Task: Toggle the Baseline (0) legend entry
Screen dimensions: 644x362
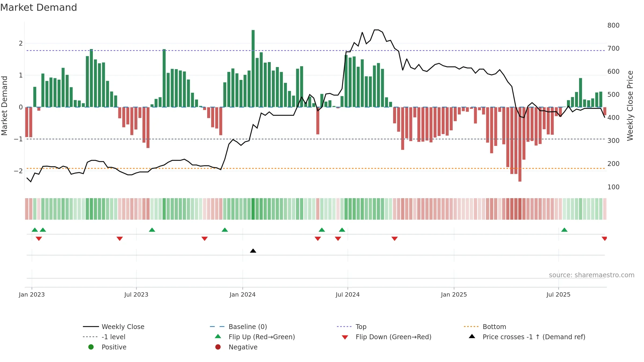Action: pyautogui.click(x=238, y=327)
